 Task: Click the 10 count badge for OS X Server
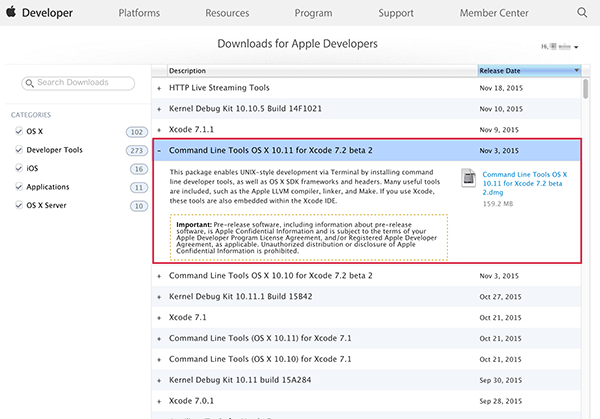[139, 206]
